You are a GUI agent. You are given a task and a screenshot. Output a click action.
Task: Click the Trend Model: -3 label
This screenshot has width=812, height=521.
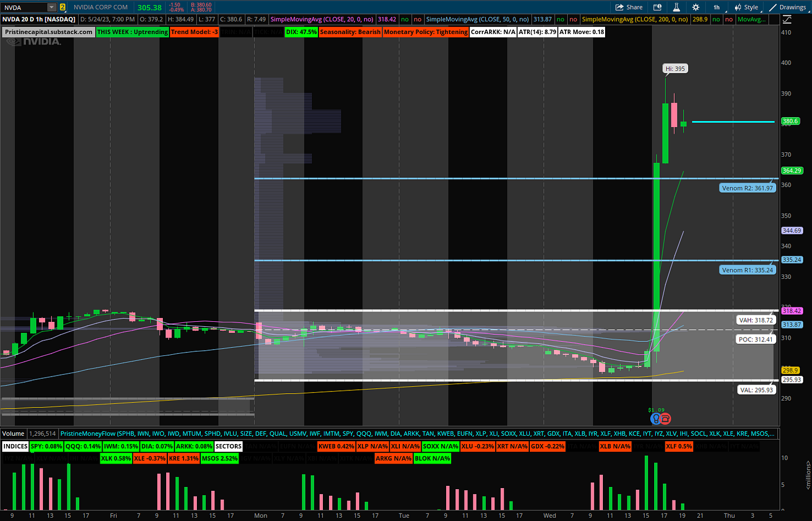[194, 32]
